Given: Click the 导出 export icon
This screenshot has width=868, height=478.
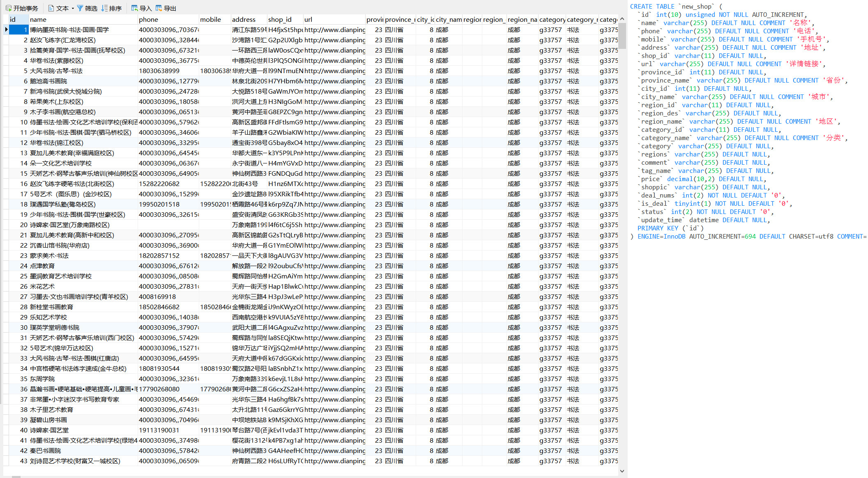Looking at the screenshot, I should (x=159, y=8).
